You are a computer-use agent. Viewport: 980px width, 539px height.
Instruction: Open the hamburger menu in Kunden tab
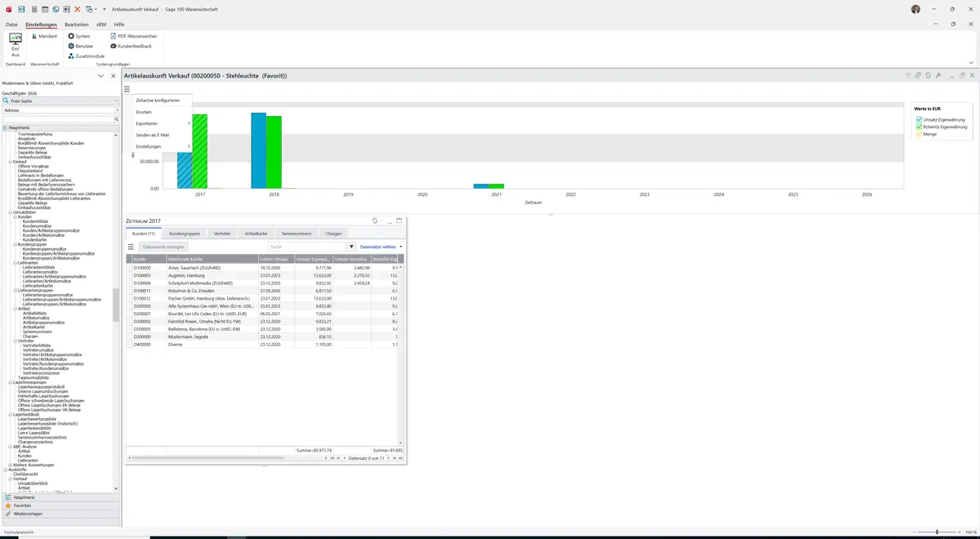point(131,246)
